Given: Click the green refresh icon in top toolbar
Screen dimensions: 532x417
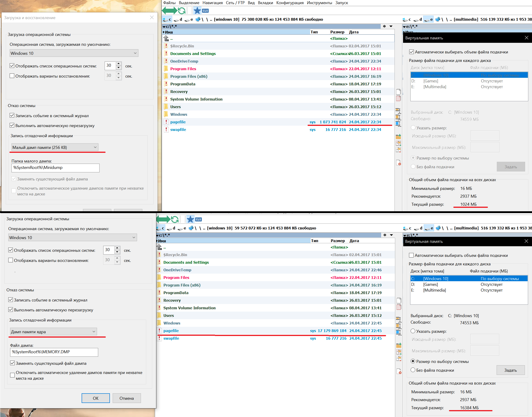Looking at the screenshot, I should pyautogui.click(x=182, y=11).
